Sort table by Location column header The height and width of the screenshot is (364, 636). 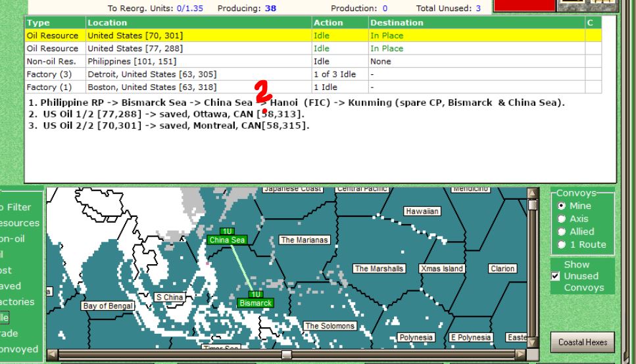click(199, 23)
